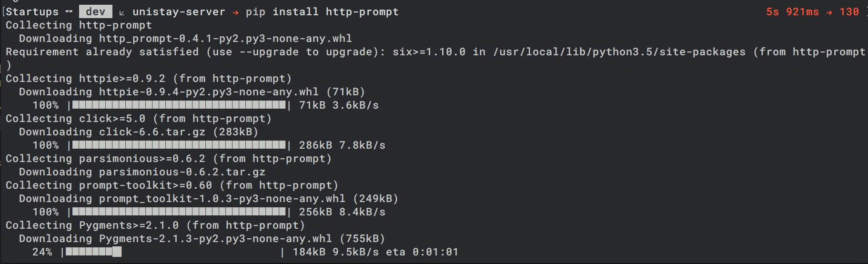Click the httpie-0.9.4 wheel filename
Image resolution: width=868 pixels, height=264 pixels.
coord(209,92)
